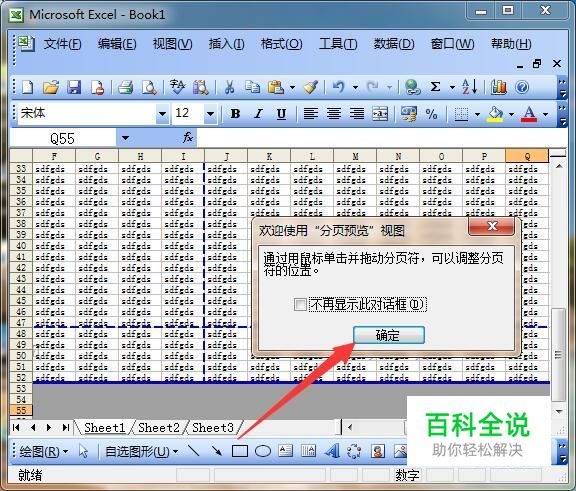This screenshot has height=491, width=576.
Task: Open the Borders dropdown arrow
Action: click(x=477, y=114)
